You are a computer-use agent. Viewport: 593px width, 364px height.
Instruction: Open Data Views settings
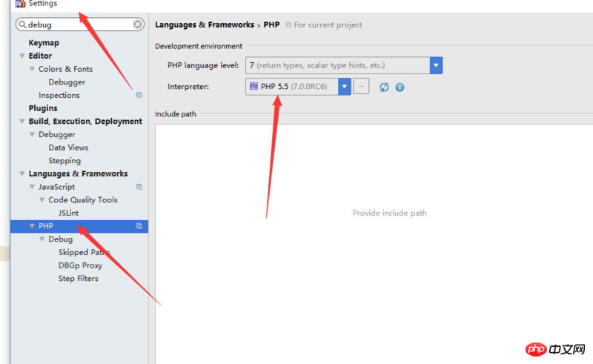(68, 148)
